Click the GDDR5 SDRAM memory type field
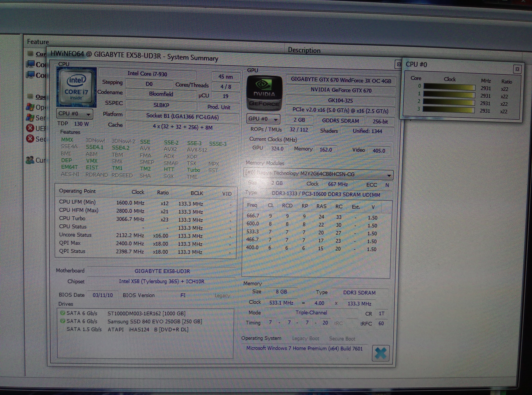Image resolution: width=532 pixels, height=395 pixels. coord(340,121)
